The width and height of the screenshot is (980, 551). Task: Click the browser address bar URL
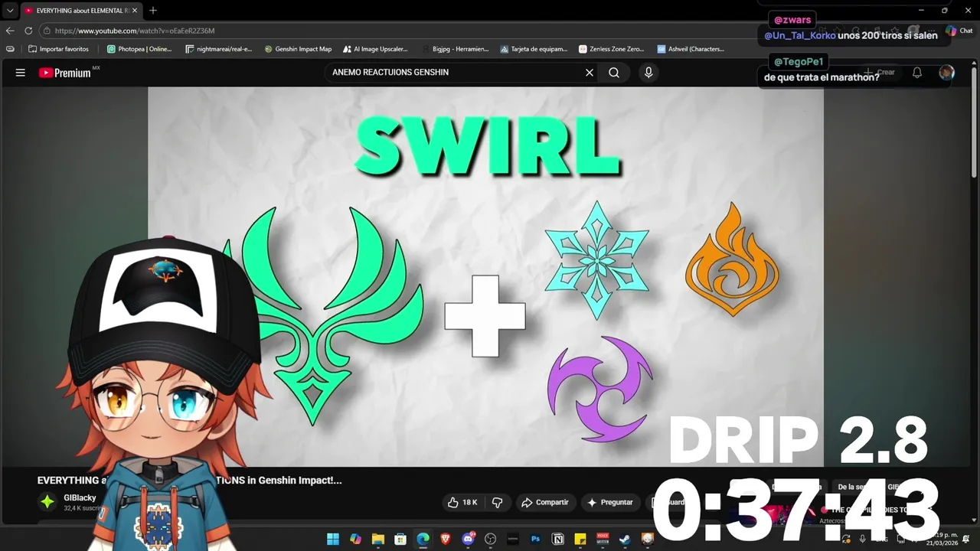135,31
